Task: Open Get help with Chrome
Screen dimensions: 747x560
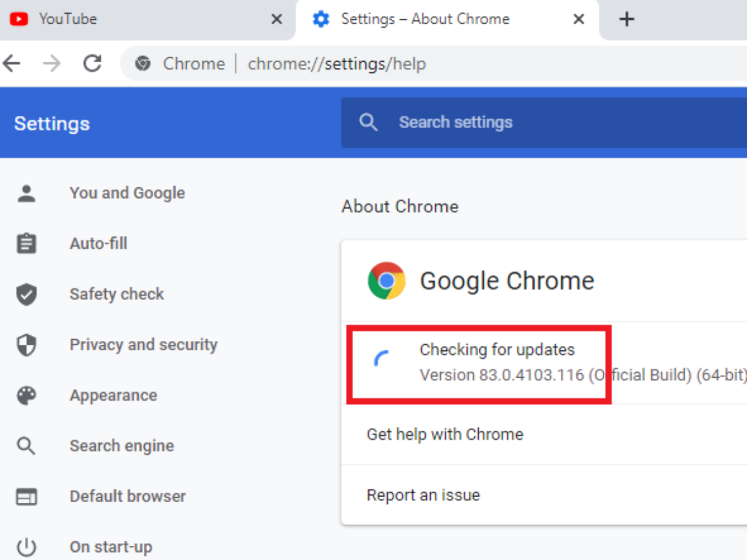Action: 444,434
